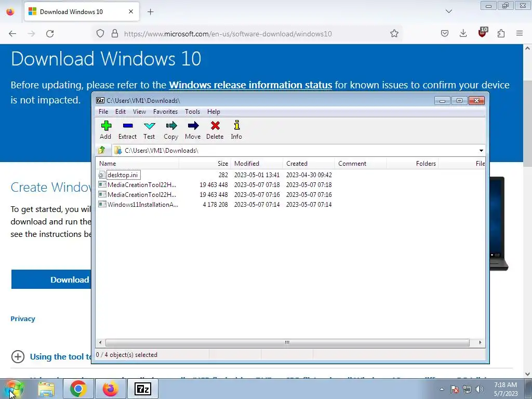Open the Edit menu in 7-Zip
Image resolution: width=532 pixels, height=399 pixels.
coord(121,112)
